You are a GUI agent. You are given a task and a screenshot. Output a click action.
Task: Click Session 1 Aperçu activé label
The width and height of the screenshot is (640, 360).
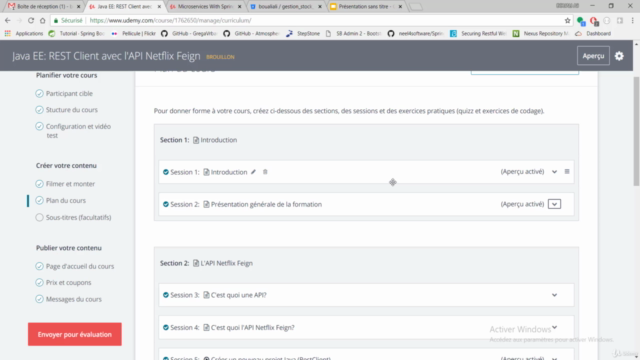[x=522, y=171]
